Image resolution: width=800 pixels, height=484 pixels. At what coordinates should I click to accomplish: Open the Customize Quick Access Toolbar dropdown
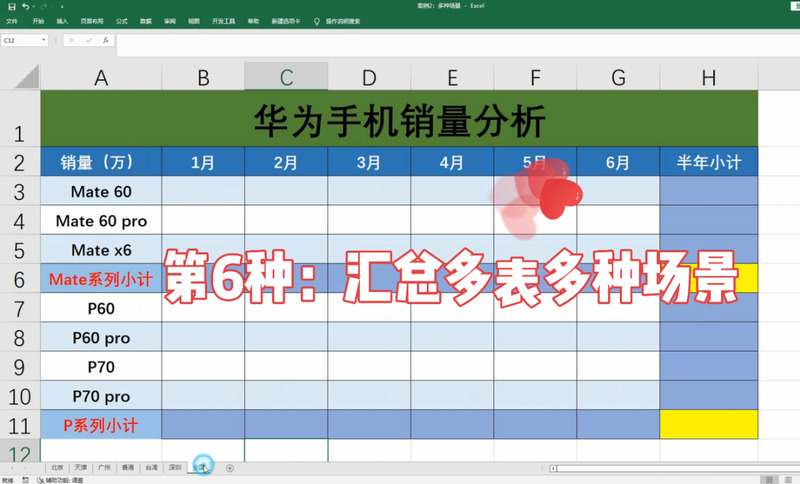click(x=62, y=7)
